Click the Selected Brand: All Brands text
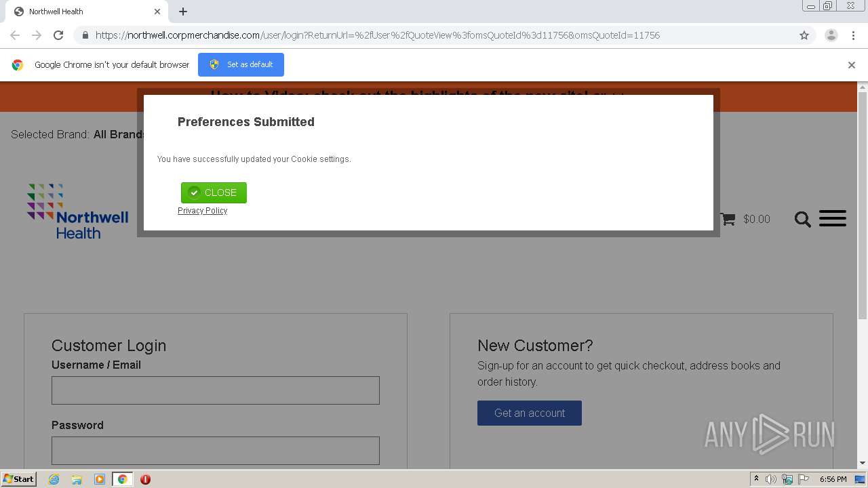Screen dimensions: 868x488 click(x=77, y=134)
